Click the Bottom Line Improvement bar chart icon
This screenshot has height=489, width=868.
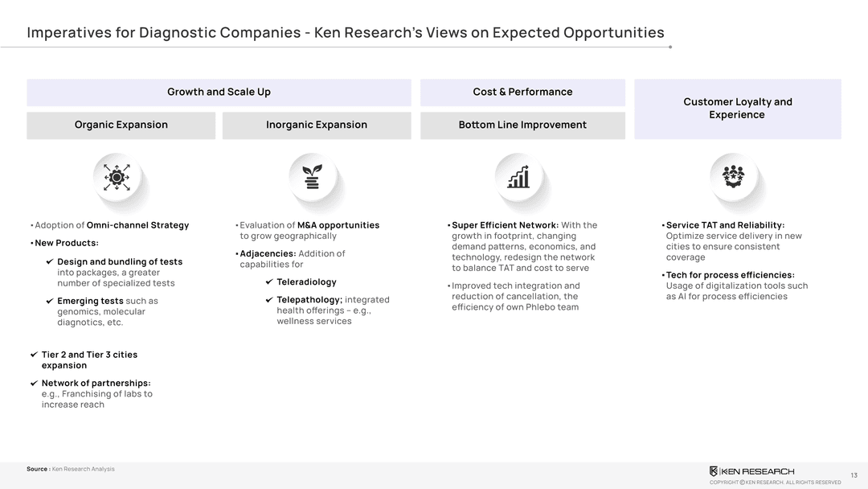[518, 177]
